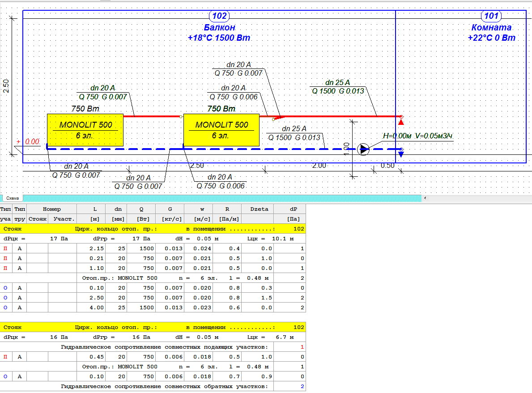
Task: Click the L value 4.00 table cell
Action: pyautogui.click(x=91, y=308)
